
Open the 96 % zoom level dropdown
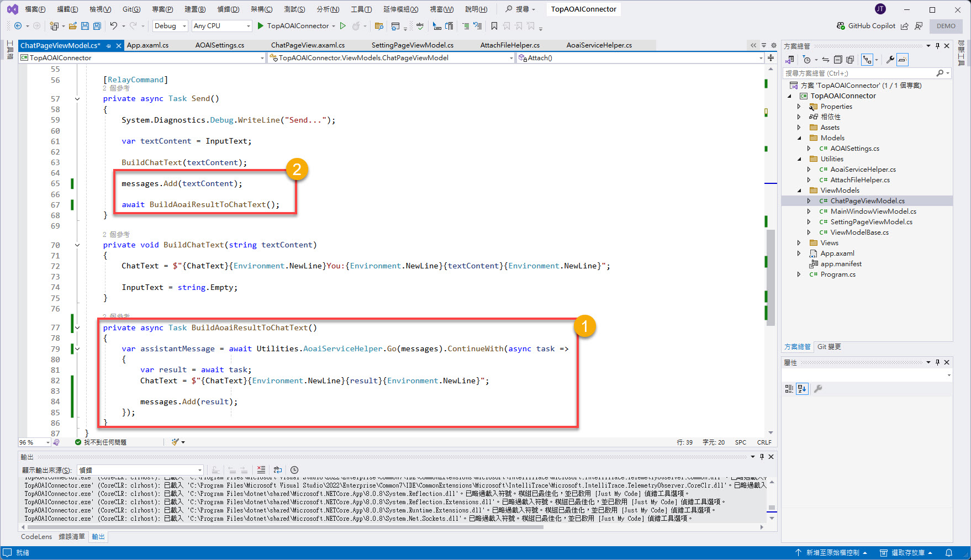pyautogui.click(x=34, y=442)
